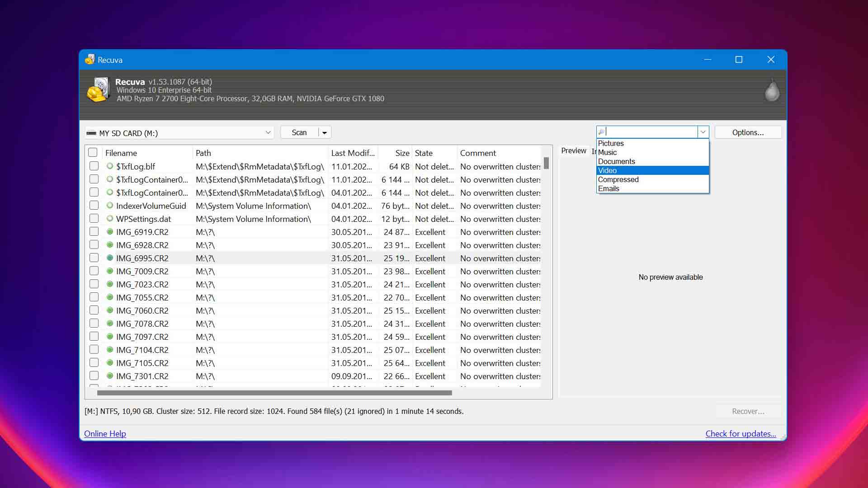Click the status dot for IMG_6995.CR2

point(109,258)
